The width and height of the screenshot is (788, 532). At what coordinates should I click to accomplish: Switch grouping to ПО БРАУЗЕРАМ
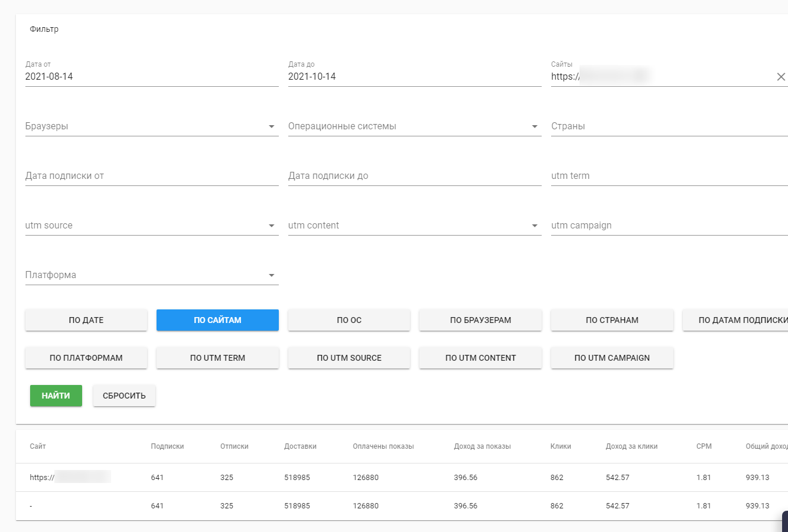pyautogui.click(x=480, y=320)
